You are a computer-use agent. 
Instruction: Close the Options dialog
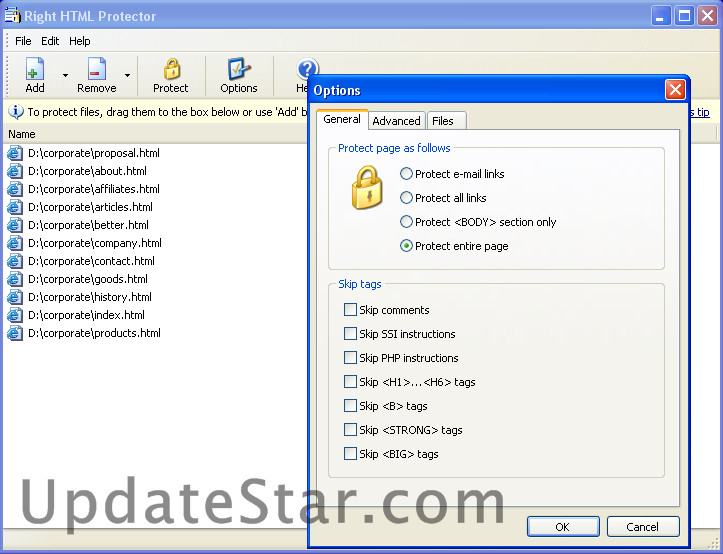coord(675,89)
